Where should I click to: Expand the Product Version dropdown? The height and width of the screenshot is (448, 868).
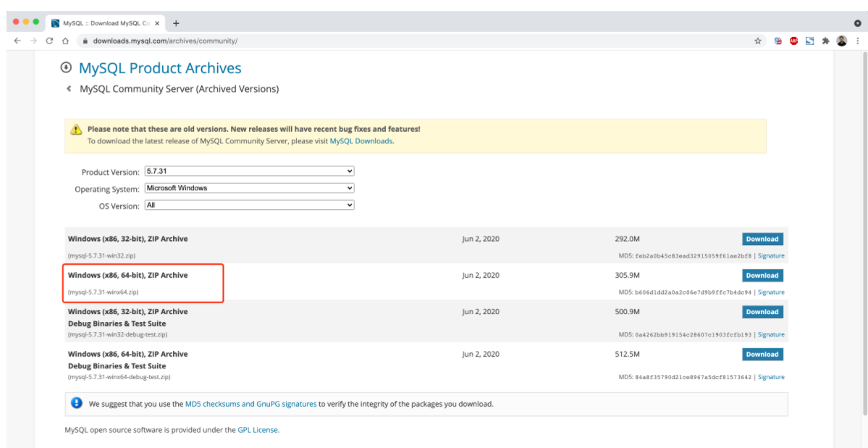(249, 172)
